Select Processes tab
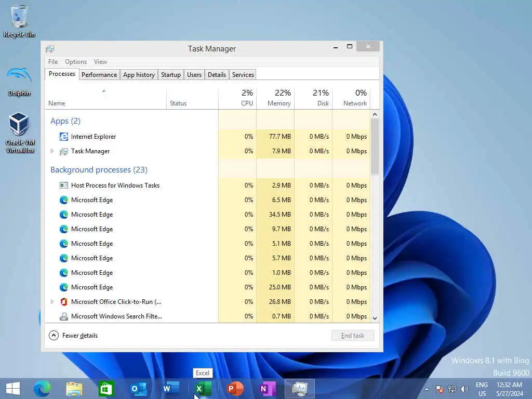The width and height of the screenshot is (532, 399). [62, 74]
